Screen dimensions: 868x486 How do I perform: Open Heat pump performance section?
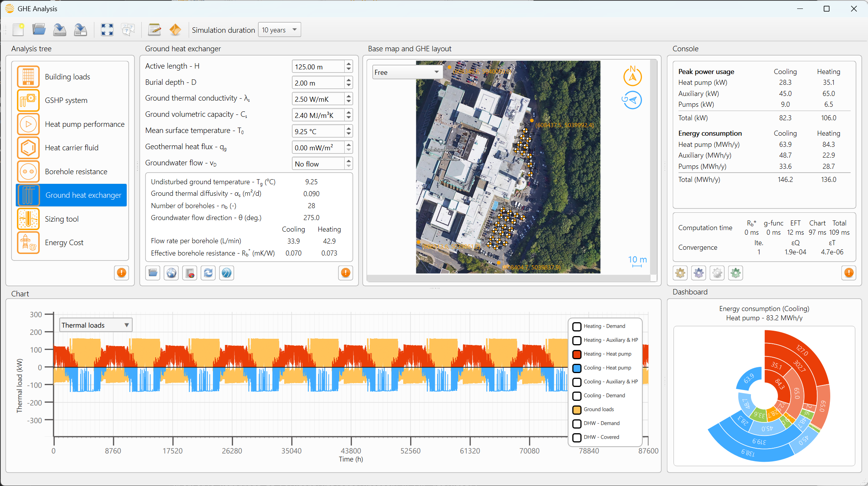pos(71,124)
